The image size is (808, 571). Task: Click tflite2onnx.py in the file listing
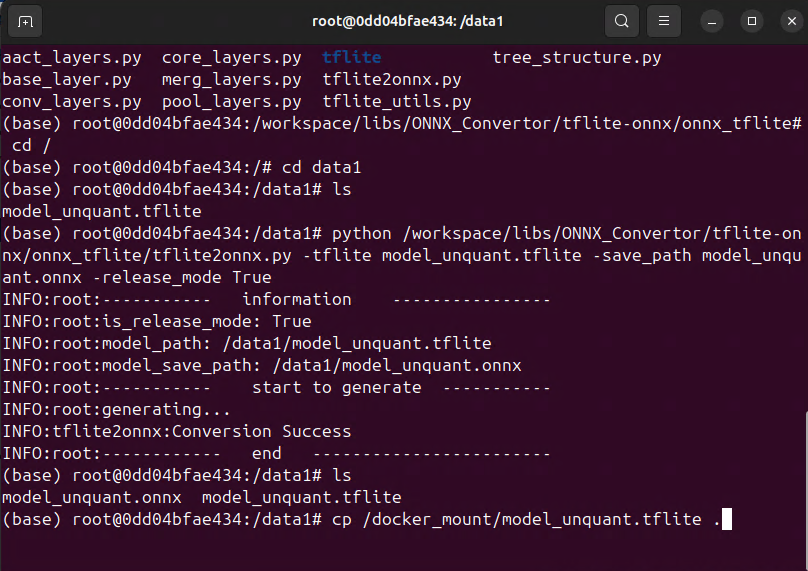coord(392,80)
